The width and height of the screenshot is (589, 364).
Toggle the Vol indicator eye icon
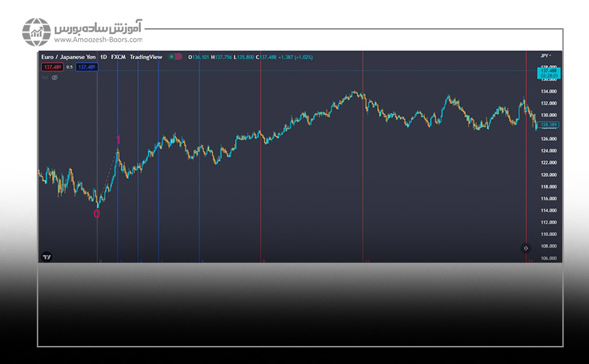point(55,77)
